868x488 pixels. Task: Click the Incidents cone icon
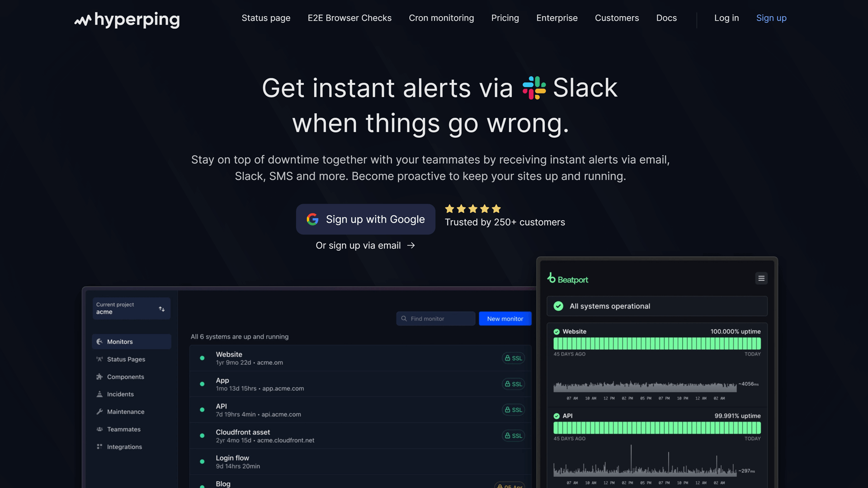tap(99, 394)
